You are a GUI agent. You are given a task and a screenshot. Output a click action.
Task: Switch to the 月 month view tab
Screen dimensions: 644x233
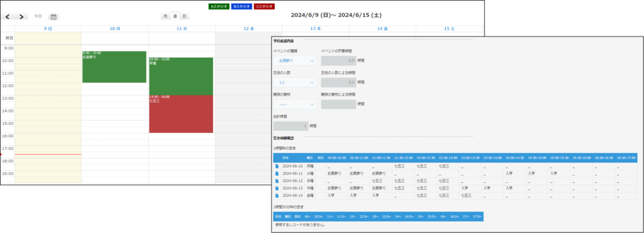pyautogui.click(x=165, y=16)
